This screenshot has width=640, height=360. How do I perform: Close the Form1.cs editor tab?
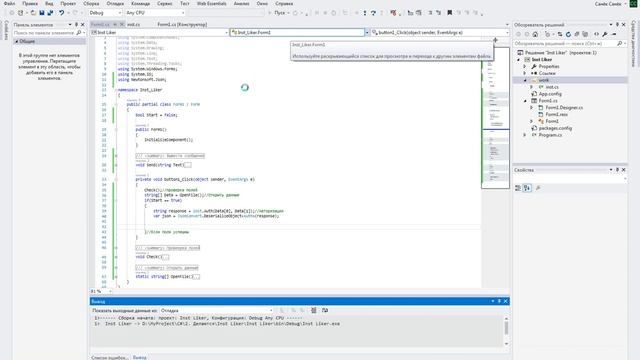pos(121,24)
